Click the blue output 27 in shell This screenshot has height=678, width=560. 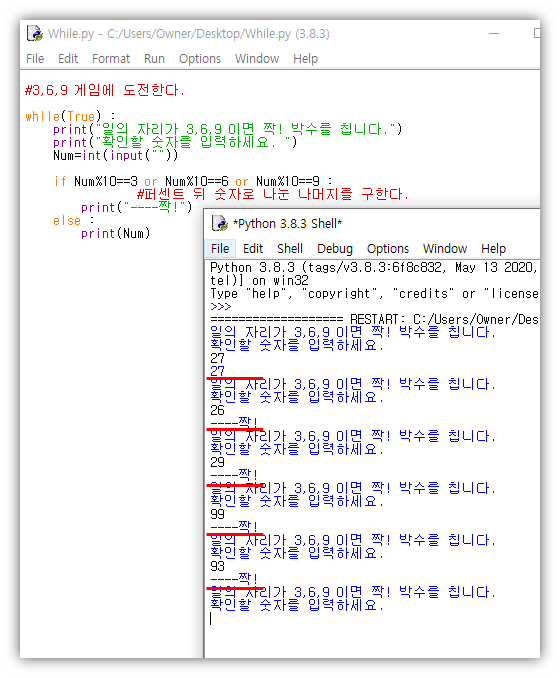tap(217, 371)
